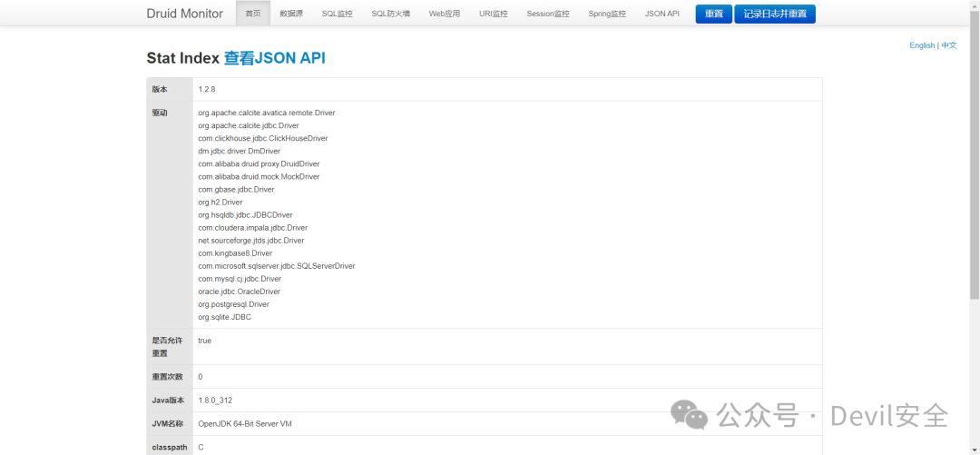Click the 版本 row label
Screen dimensions: 980x455
160,90
